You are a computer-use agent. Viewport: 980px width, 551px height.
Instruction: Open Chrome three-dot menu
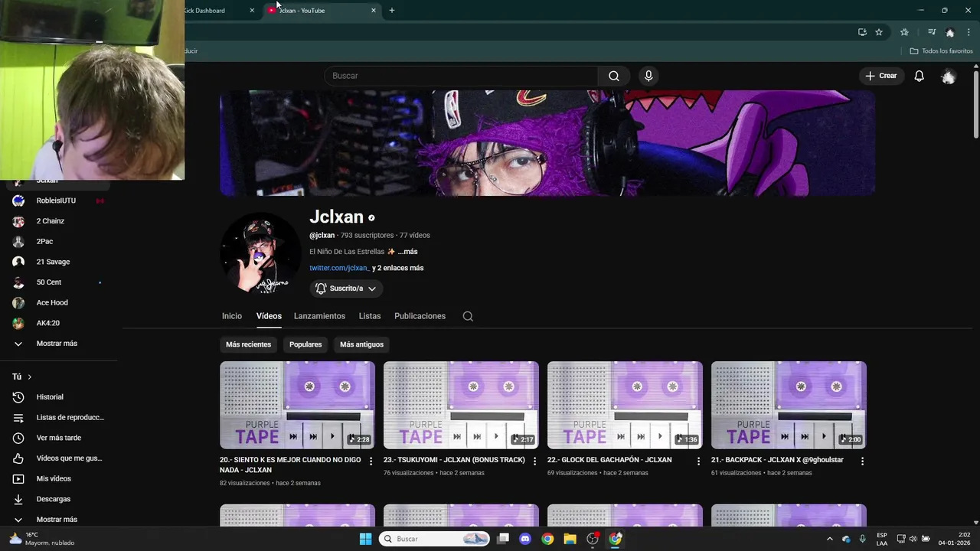point(969,32)
